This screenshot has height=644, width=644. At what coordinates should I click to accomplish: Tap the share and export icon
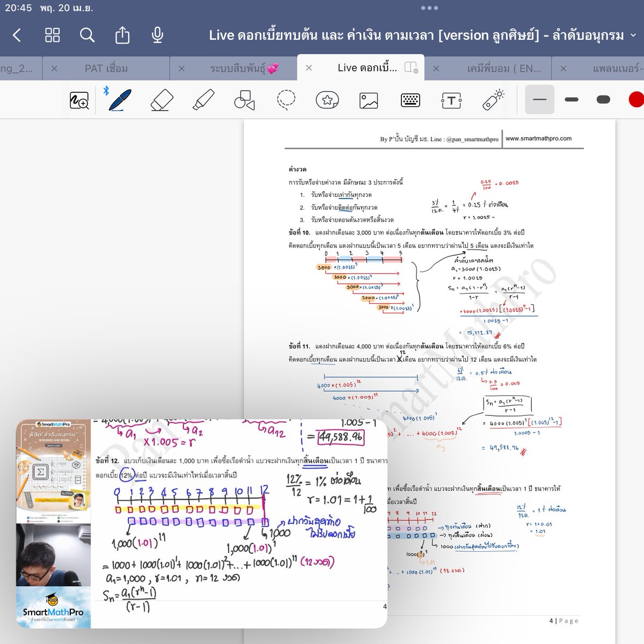[x=122, y=35]
